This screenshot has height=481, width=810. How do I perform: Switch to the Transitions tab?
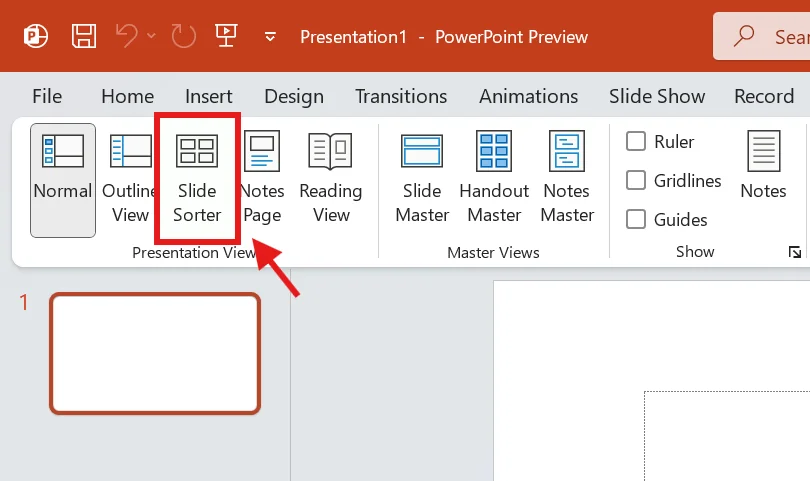[401, 97]
